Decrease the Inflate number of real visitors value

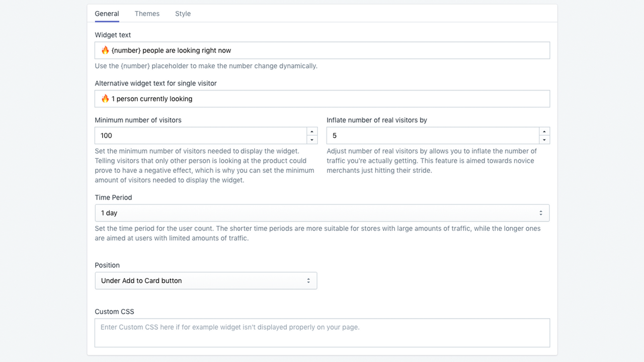[544, 140]
